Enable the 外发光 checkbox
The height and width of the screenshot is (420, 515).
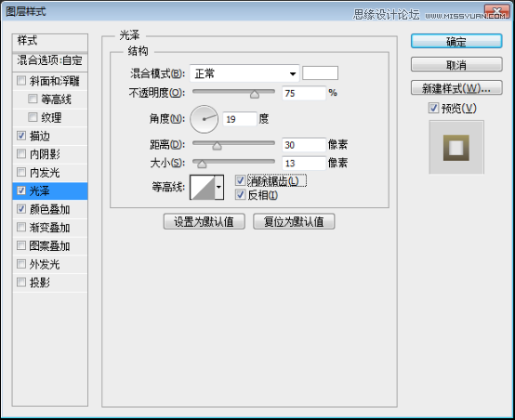21,264
